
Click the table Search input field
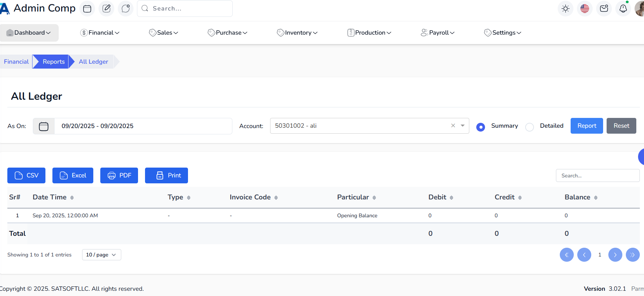[x=598, y=176]
